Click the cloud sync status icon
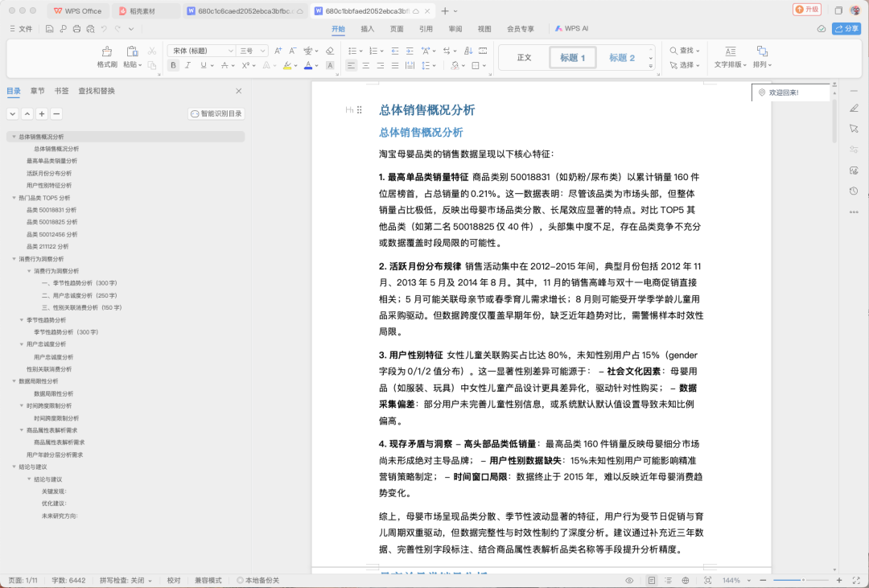The width and height of the screenshot is (869, 588). [822, 29]
